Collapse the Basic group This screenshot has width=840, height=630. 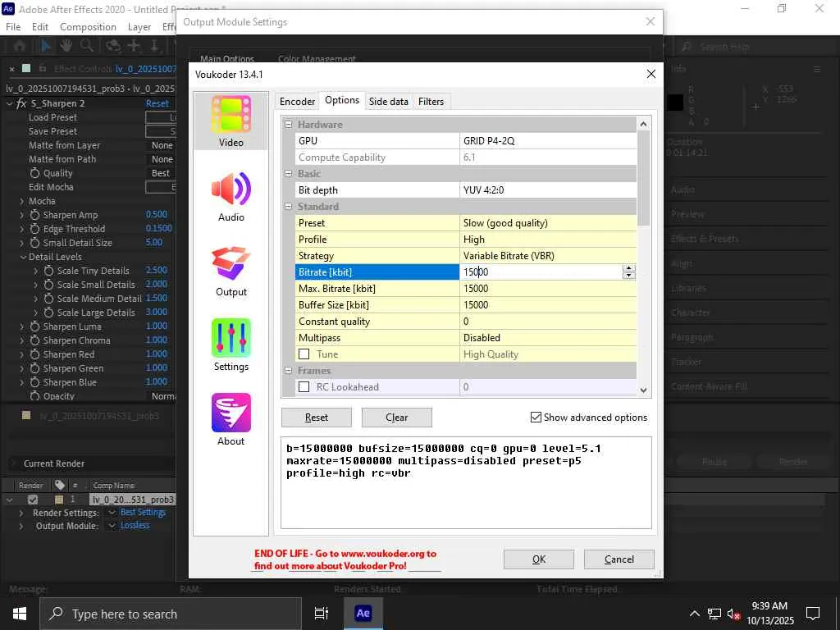pyautogui.click(x=288, y=174)
